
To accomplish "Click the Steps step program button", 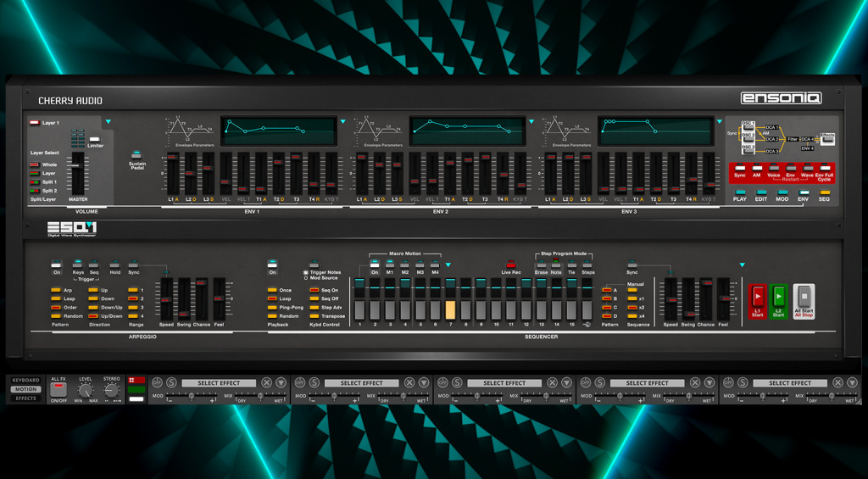I will click(x=587, y=265).
